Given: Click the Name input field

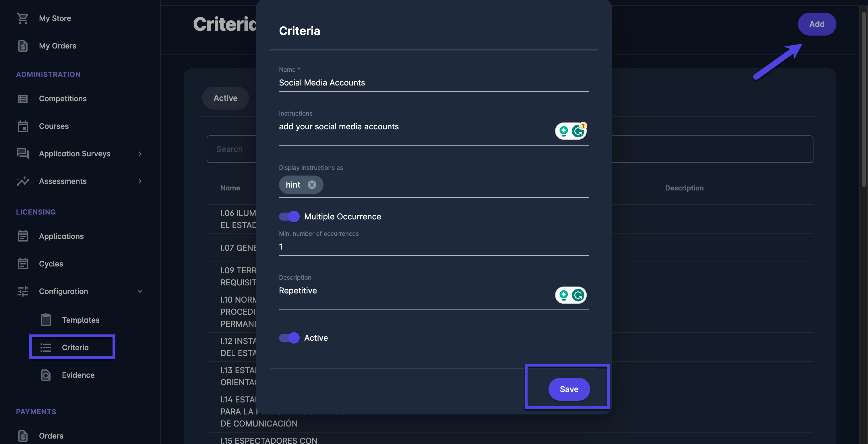Looking at the screenshot, I should click(x=433, y=83).
